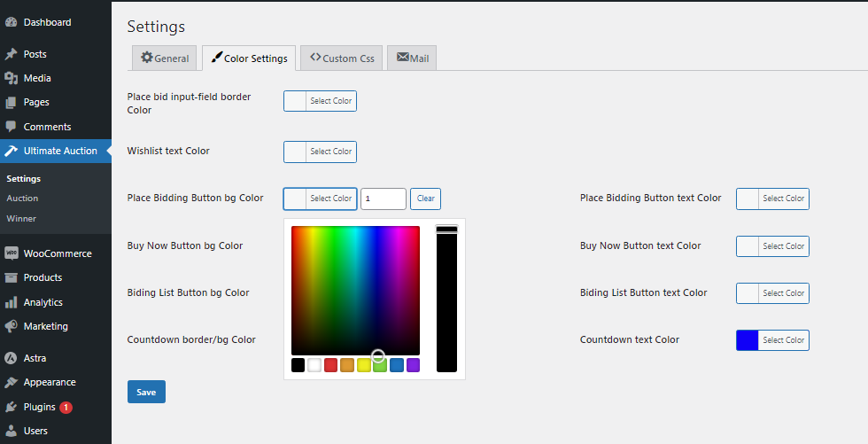Click the Users person icon
This screenshot has height=444, width=868.
click(11, 431)
